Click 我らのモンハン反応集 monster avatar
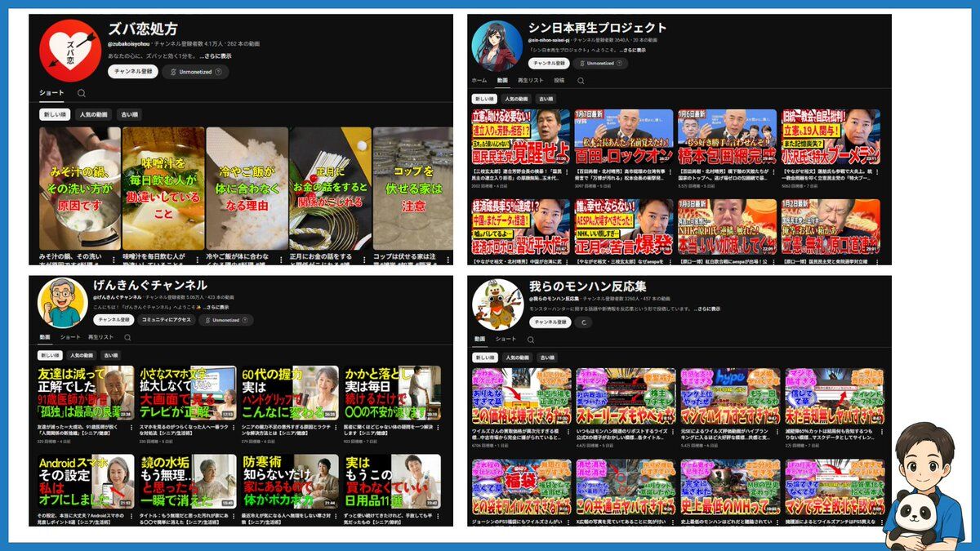980x551 pixels. (x=497, y=304)
